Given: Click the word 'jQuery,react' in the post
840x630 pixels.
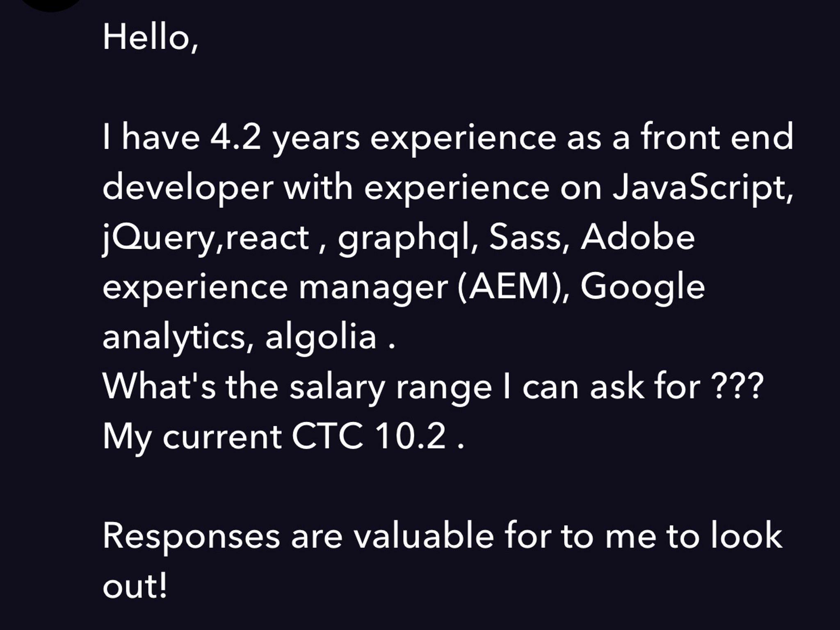Looking at the screenshot, I should (205, 239).
